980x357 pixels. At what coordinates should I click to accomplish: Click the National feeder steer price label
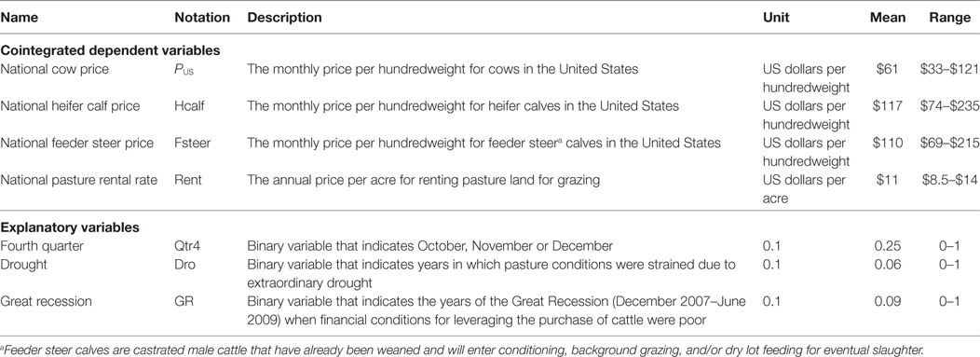(x=77, y=144)
